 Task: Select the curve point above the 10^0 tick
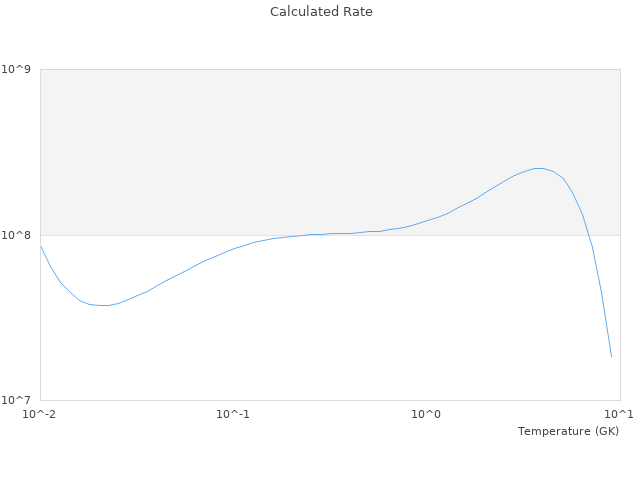(427, 220)
